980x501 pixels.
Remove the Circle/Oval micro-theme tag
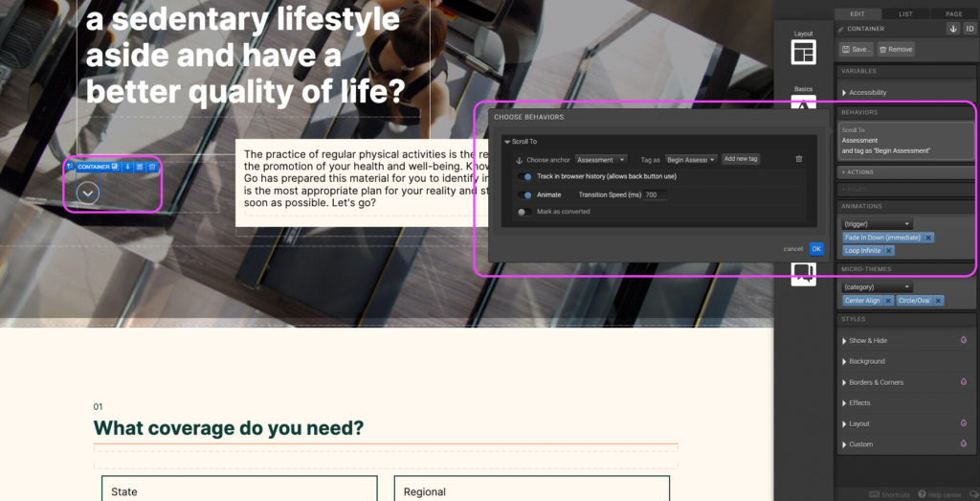click(938, 301)
